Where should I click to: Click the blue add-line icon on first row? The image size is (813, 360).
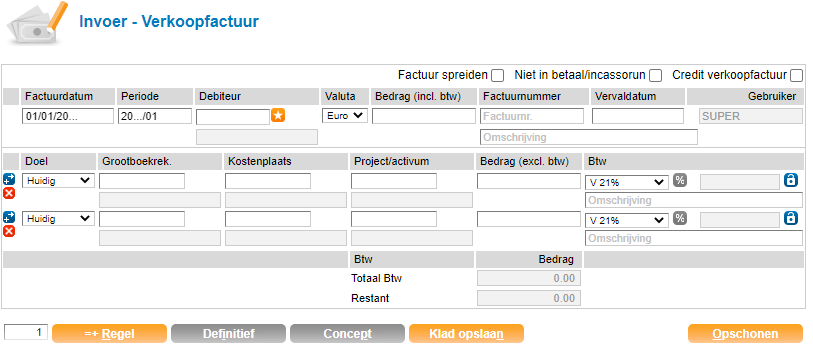[9, 179]
